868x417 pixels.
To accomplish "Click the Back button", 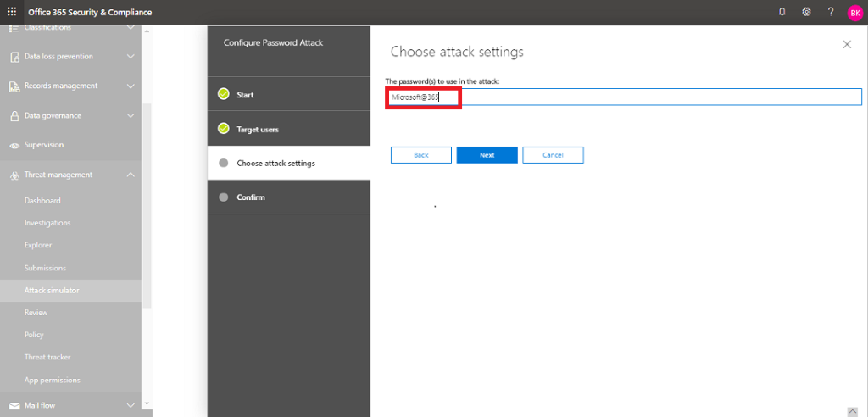I will pyautogui.click(x=421, y=155).
